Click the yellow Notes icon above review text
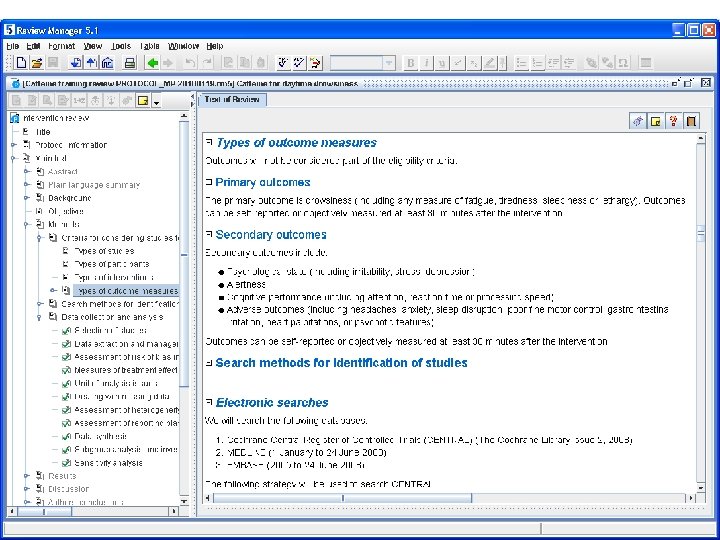Viewport: 720px width, 540px height. (x=656, y=121)
